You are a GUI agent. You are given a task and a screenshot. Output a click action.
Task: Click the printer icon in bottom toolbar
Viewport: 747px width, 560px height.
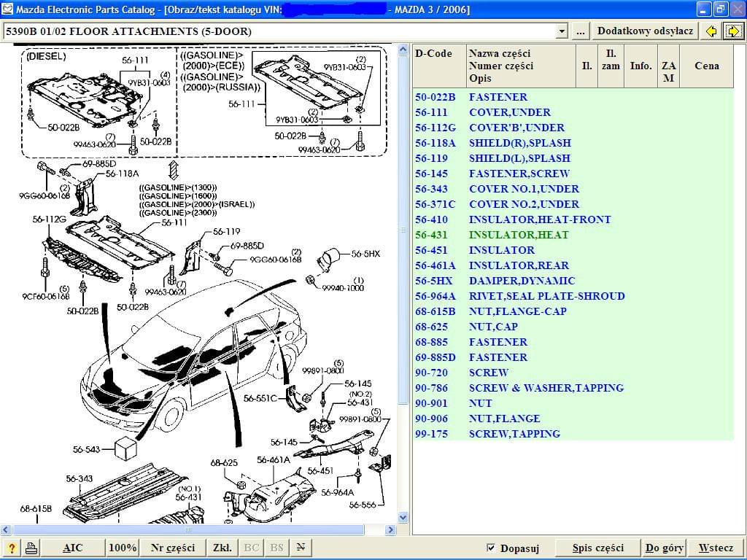point(31,548)
